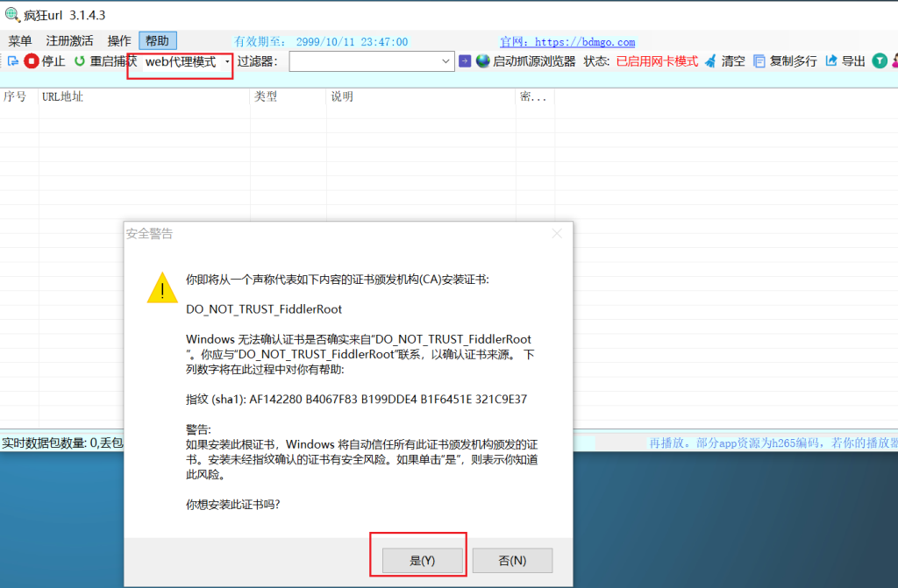Click the yellow warning triangle icon
898x588 pixels.
pyautogui.click(x=162, y=287)
